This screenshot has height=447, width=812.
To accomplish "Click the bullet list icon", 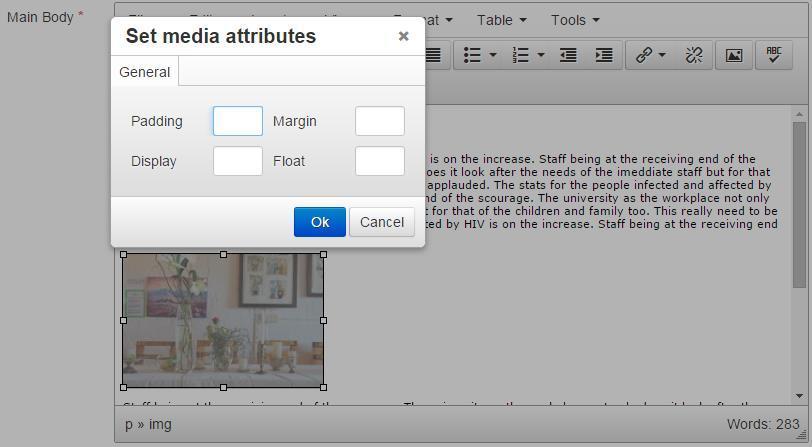I will point(472,55).
